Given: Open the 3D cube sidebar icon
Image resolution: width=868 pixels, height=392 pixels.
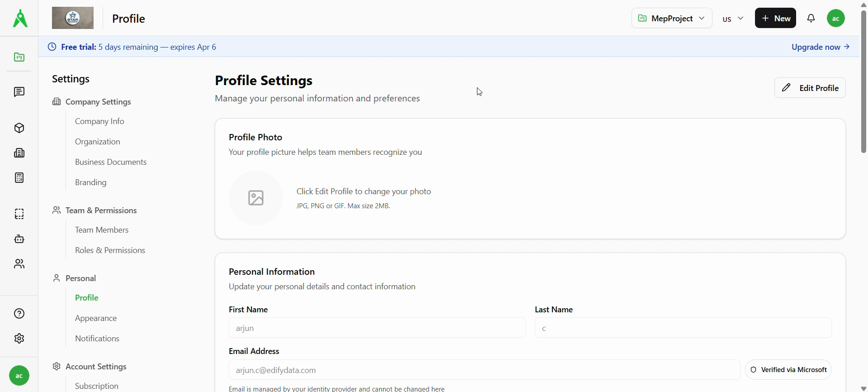Looking at the screenshot, I should (x=19, y=128).
